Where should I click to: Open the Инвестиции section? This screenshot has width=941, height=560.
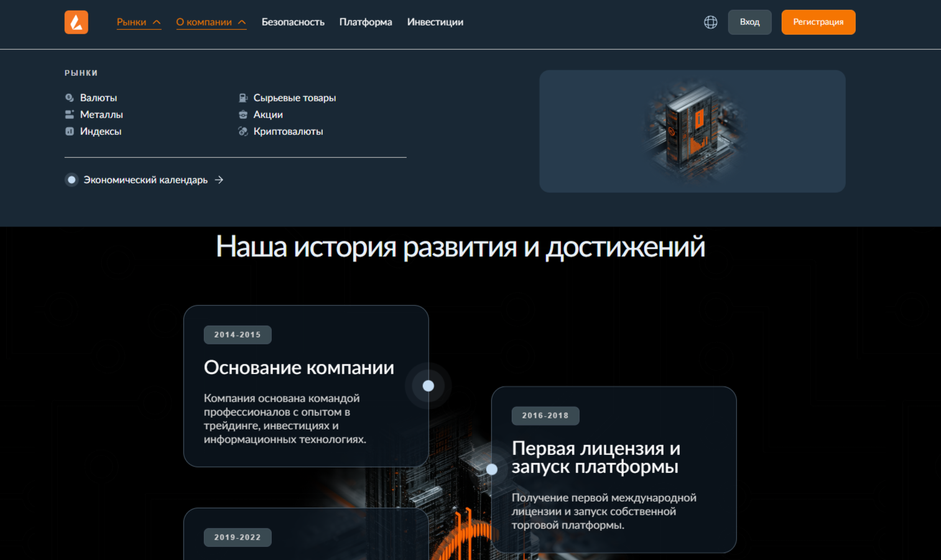pos(435,22)
